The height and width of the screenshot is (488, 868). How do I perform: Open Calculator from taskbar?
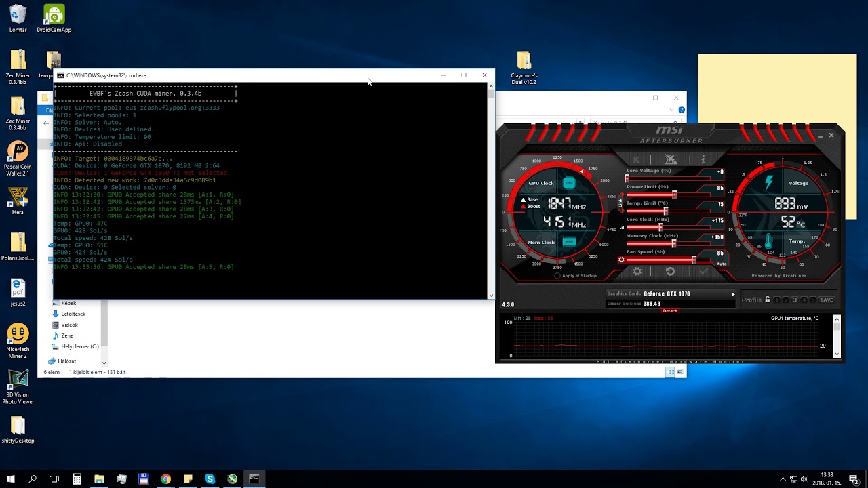(x=77, y=479)
